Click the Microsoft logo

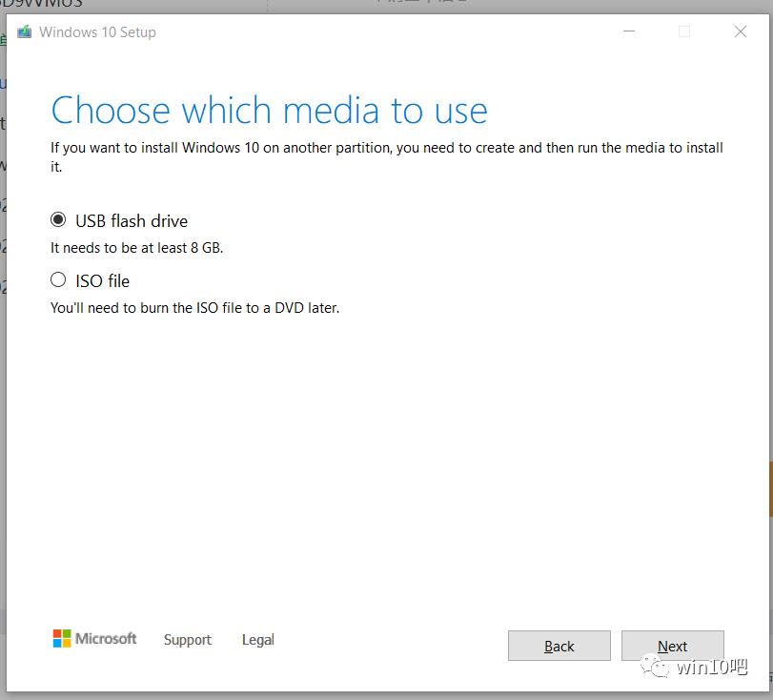click(x=94, y=639)
